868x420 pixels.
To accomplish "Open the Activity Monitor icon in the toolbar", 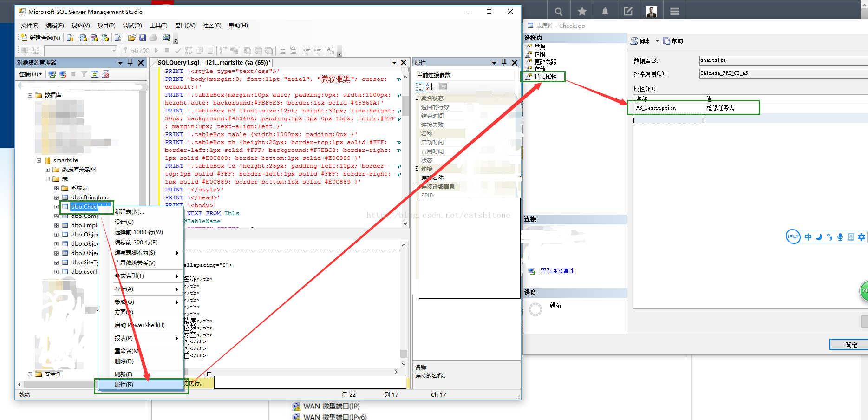I will 166,38.
